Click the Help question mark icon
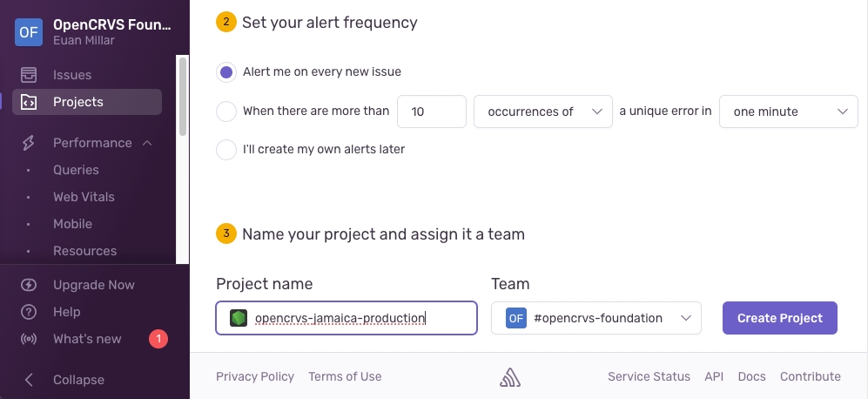This screenshot has height=399, width=868. coord(29,312)
